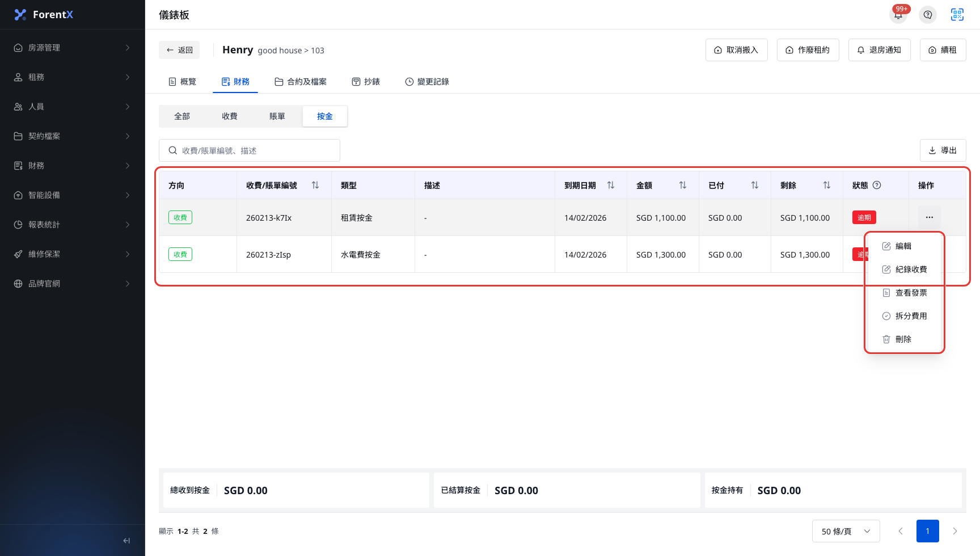Select the 賬單 filter tab

(277, 116)
